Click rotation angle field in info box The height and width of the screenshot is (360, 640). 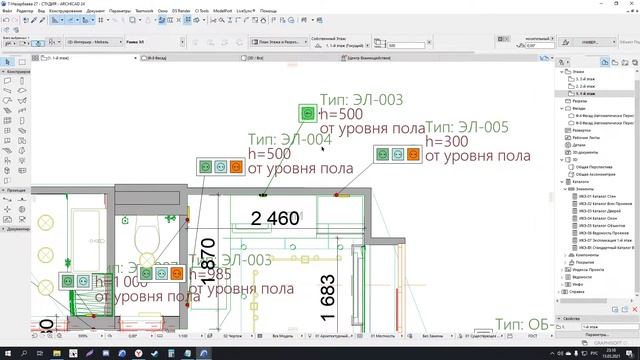540,46
